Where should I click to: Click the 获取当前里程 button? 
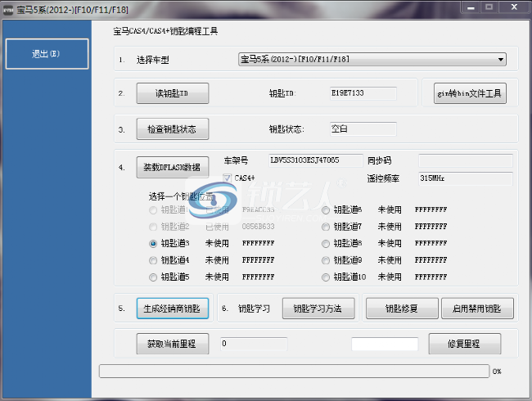[173, 344]
